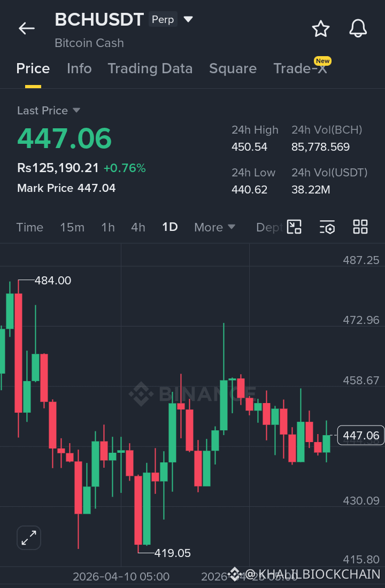This screenshot has height=588, width=385.
Task: Click the 24h Low value 440.62
Action: point(250,189)
